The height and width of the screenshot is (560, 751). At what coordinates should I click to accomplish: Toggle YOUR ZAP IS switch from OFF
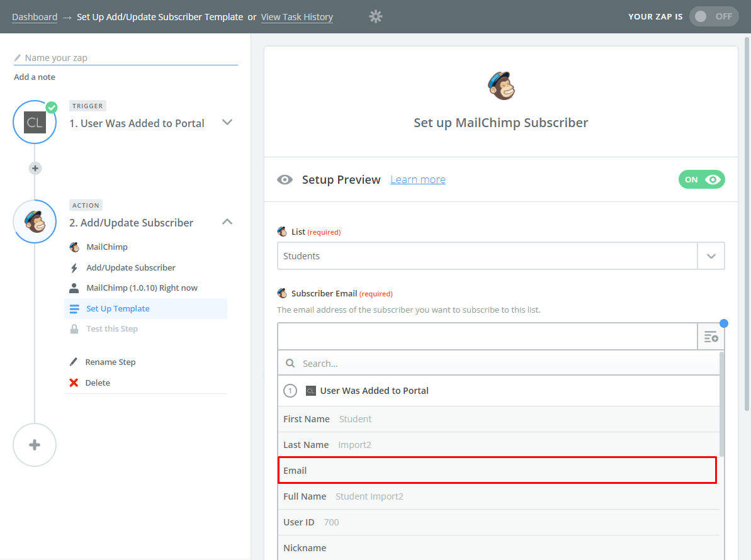[x=714, y=17]
